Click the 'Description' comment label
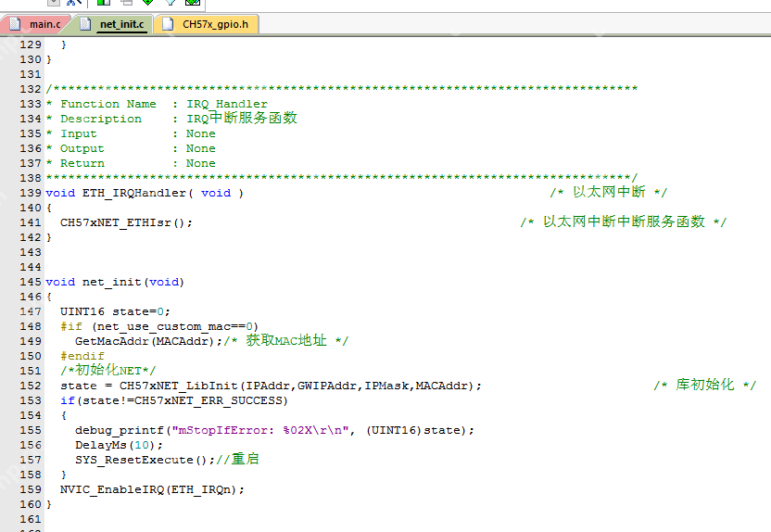771x532 pixels. (101, 119)
